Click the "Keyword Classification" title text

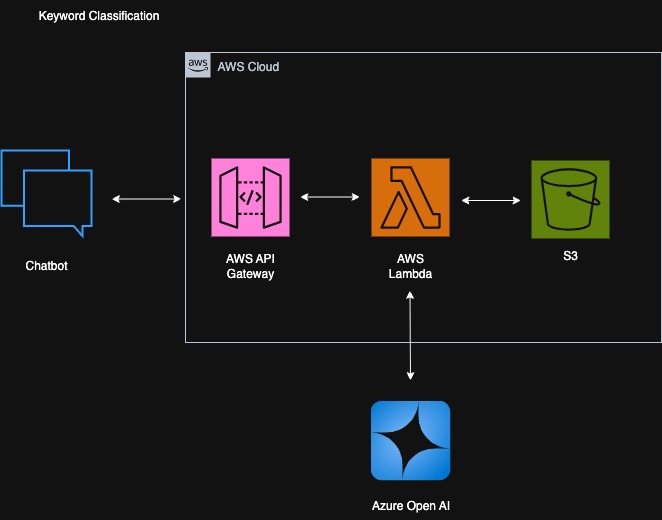(x=98, y=17)
